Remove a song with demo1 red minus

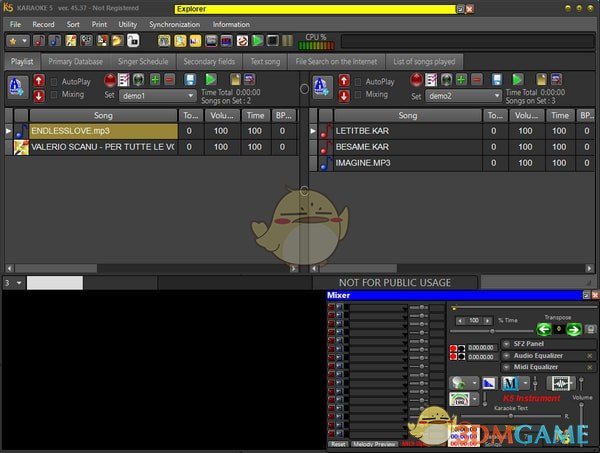(x=170, y=80)
